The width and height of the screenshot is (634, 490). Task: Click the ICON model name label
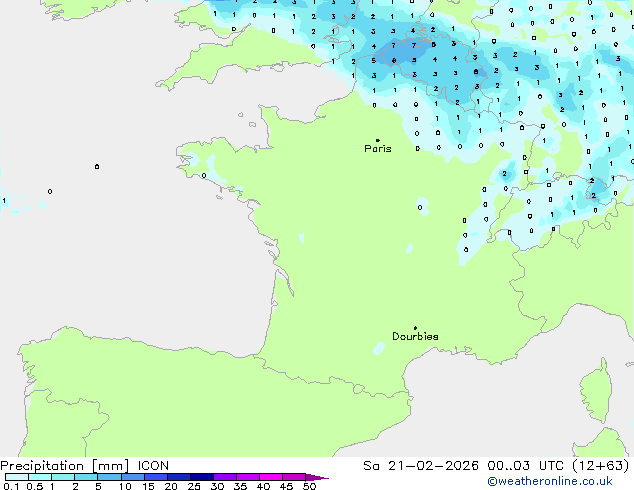[153, 466]
